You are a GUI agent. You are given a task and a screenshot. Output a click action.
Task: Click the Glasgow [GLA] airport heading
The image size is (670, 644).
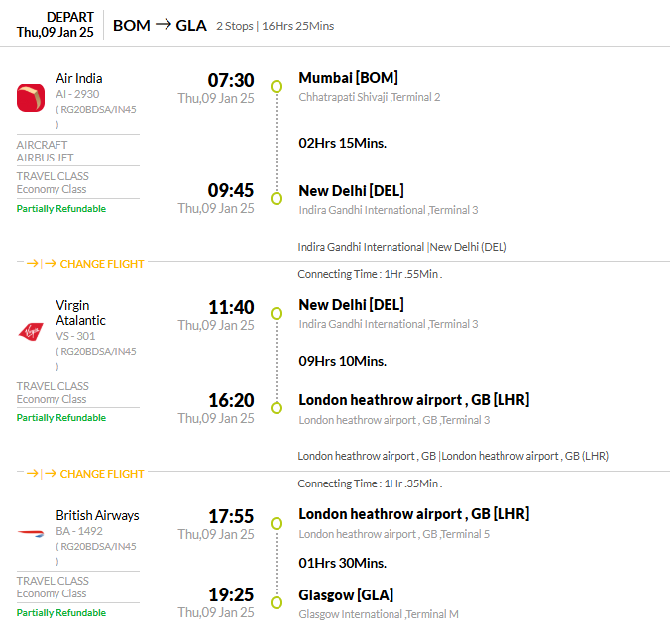pos(346,594)
